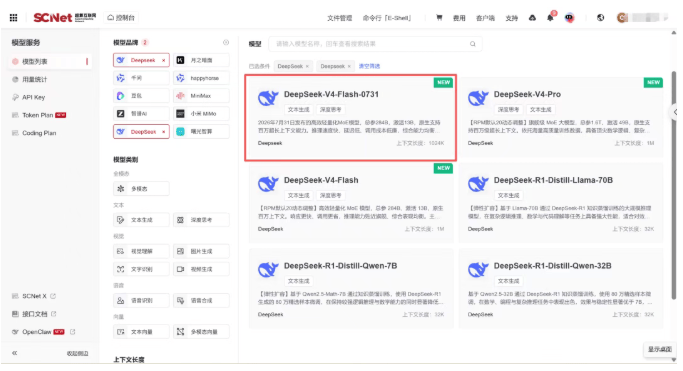Open the AI assistant robot icon
683x371 pixels.
569,18
